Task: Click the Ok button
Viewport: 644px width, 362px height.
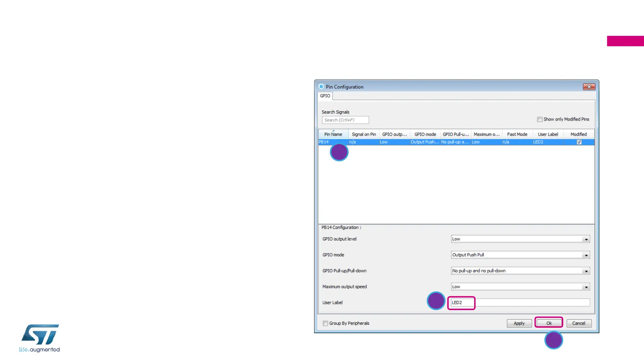Action: coord(549,323)
